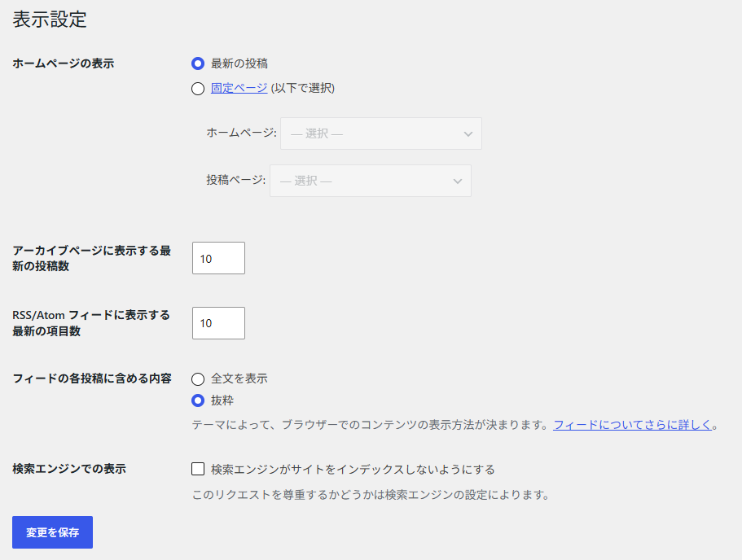Select the 抜粋 radio button

(x=198, y=400)
